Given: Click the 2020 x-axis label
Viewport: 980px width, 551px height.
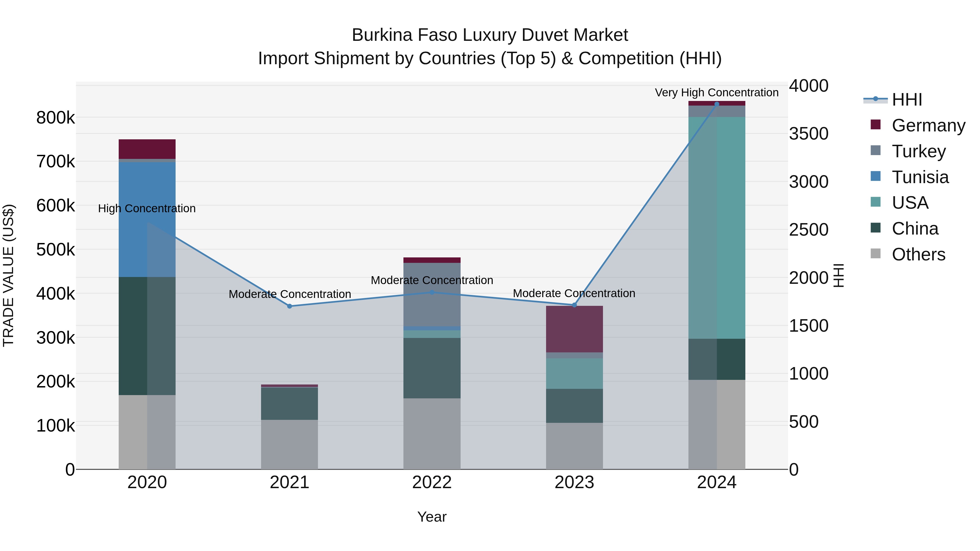Looking at the screenshot, I should pos(147,482).
